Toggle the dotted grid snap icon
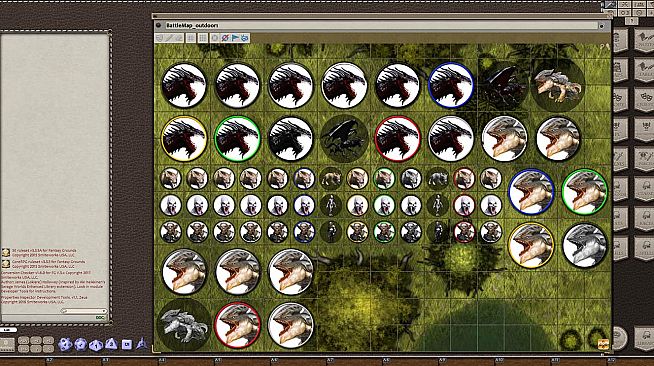 [x=203, y=38]
